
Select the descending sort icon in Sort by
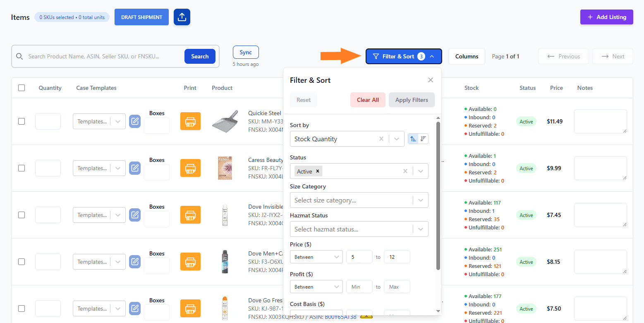423,138
